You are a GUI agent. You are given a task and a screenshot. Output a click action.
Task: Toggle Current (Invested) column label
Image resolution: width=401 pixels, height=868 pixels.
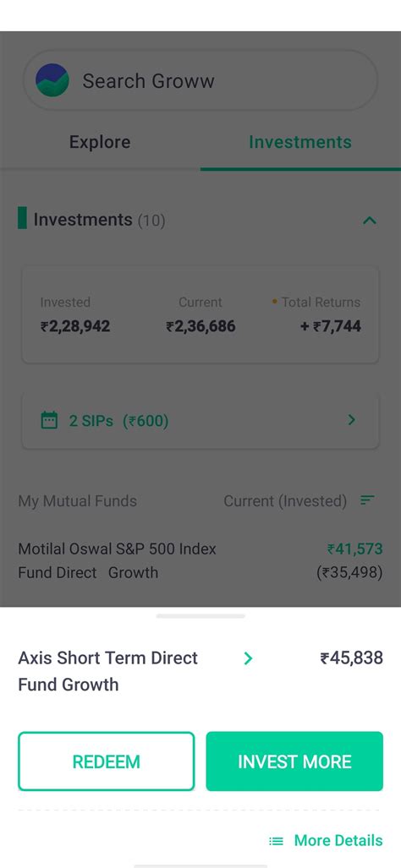285,501
